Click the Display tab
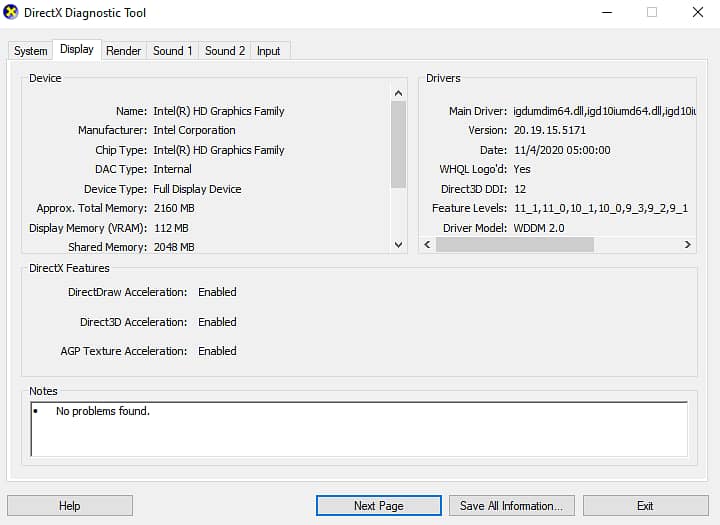720x525 pixels. click(x=77, y=49)
